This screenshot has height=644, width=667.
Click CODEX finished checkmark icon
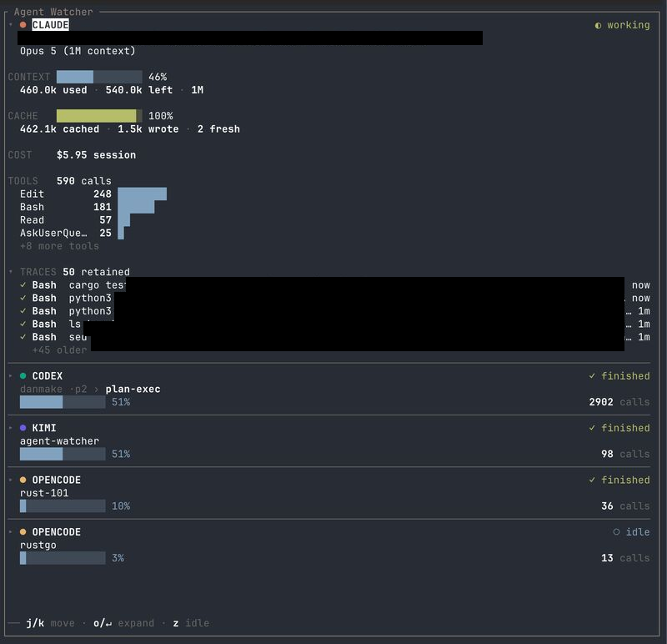(x=592, y=376)
